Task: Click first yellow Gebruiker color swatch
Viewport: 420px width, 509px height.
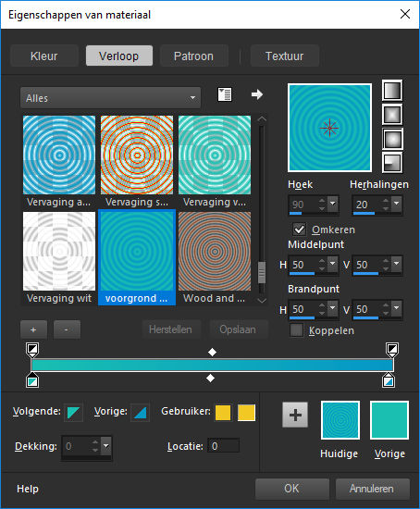Action: [223, 413]
